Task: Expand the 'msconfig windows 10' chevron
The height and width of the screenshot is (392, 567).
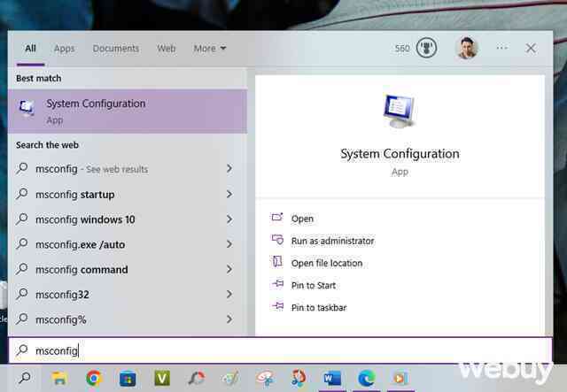Action: [x=229, y=219]
